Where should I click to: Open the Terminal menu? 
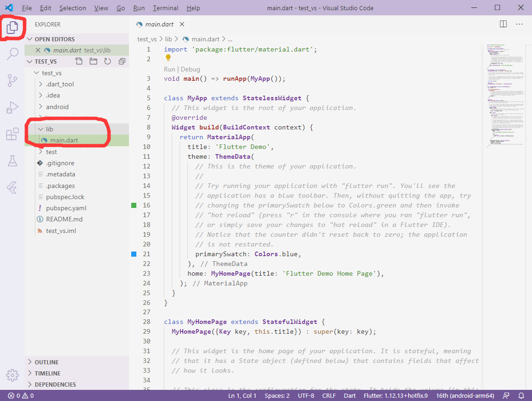coord(165,8)
